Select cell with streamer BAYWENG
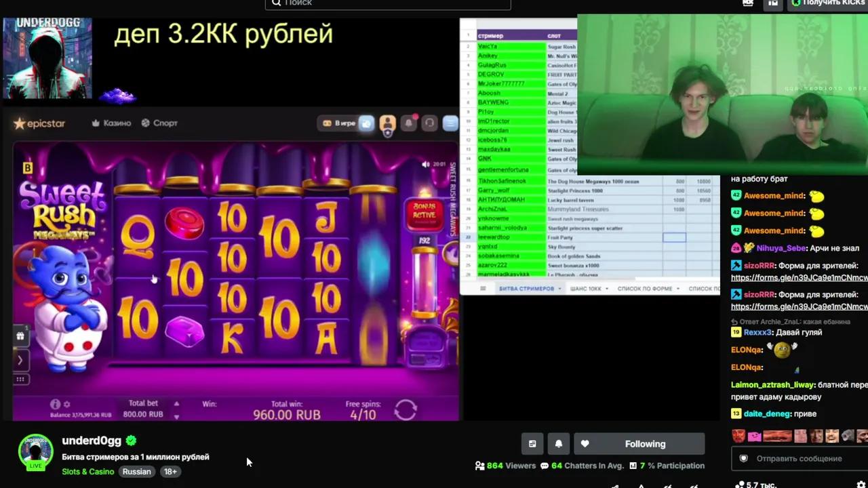This screenshot has width=868, height=488. tap(511, 102)
